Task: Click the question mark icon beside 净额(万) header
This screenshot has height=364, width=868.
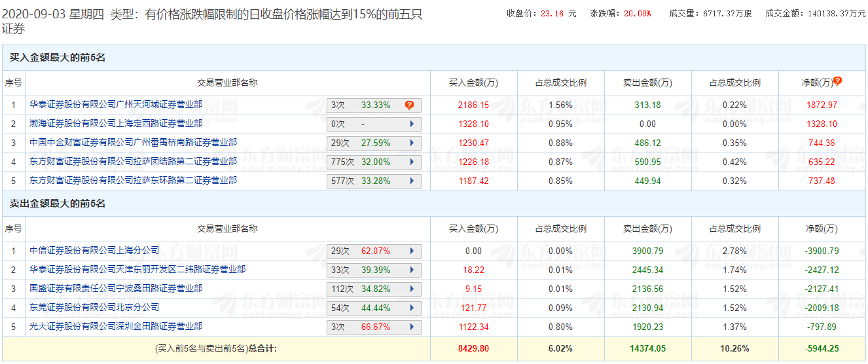Action: click(837, 81)
